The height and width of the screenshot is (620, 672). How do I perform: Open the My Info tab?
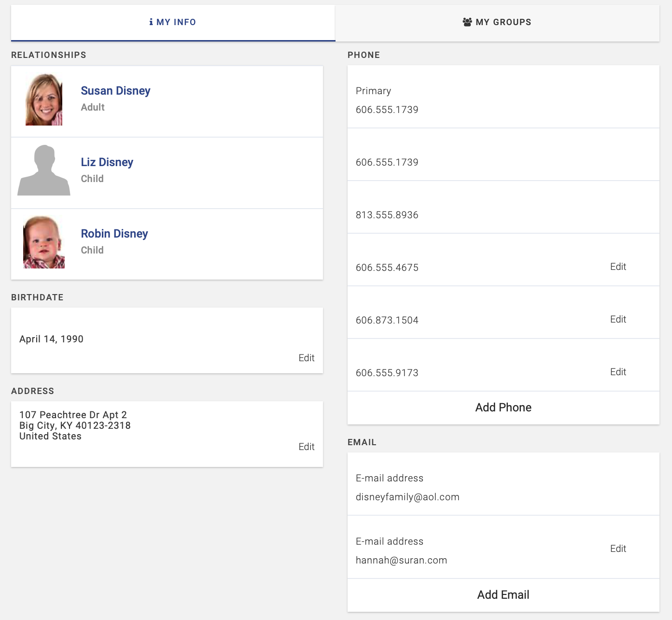click(173, 22)
